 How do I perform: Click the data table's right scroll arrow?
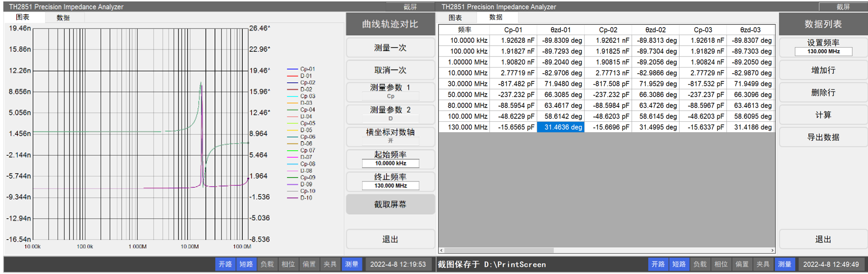coord(772,250)
